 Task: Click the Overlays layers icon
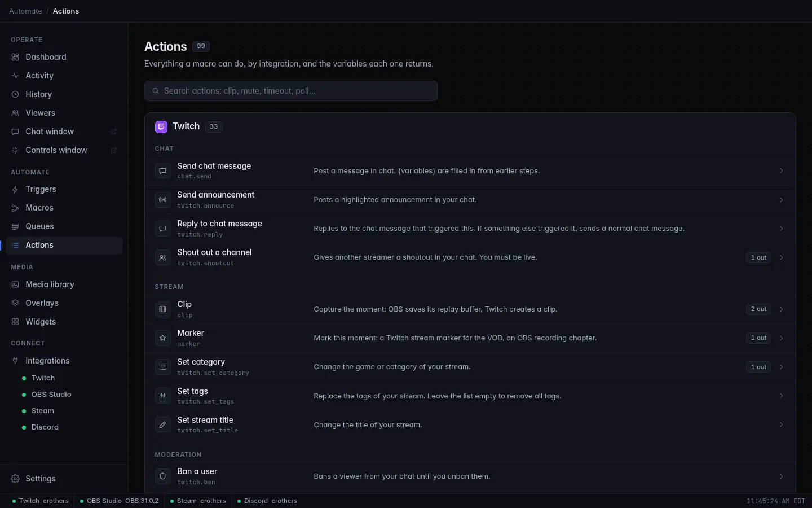[x=15, y=303]
